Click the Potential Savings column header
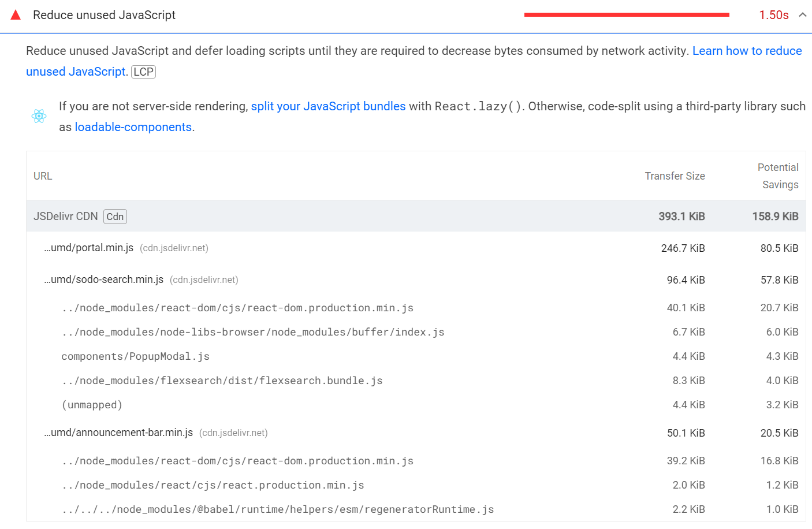 [x=778, y=176]
